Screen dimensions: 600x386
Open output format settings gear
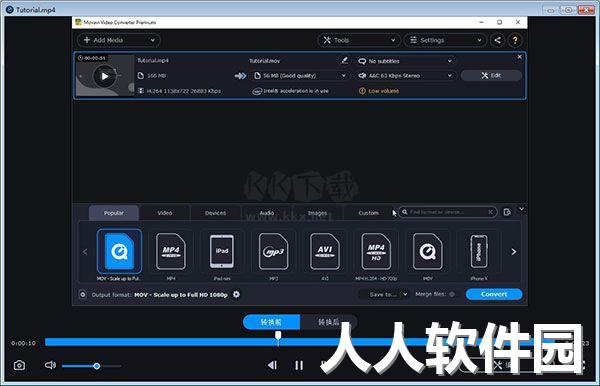click(236, 294)
